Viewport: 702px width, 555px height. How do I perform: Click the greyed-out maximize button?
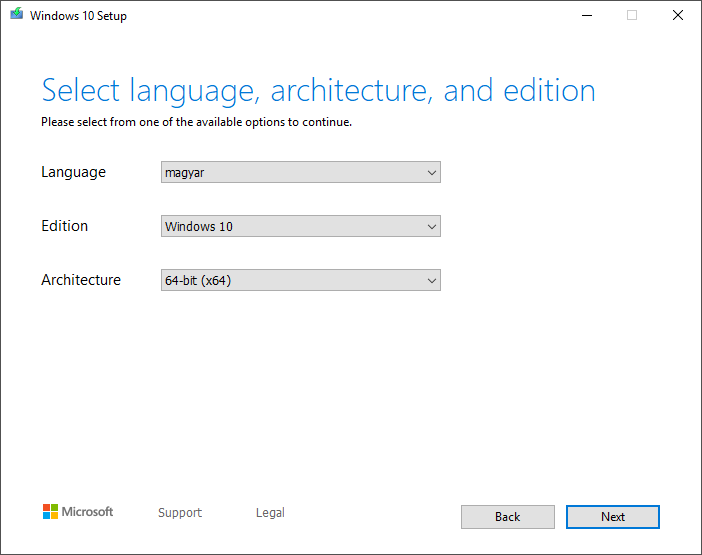click(x=632, y=15)
